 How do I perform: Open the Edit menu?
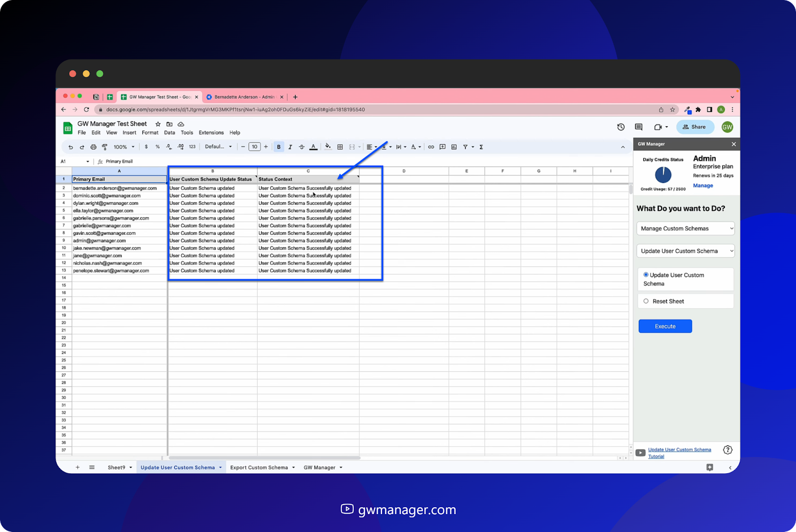coord(96,133)
